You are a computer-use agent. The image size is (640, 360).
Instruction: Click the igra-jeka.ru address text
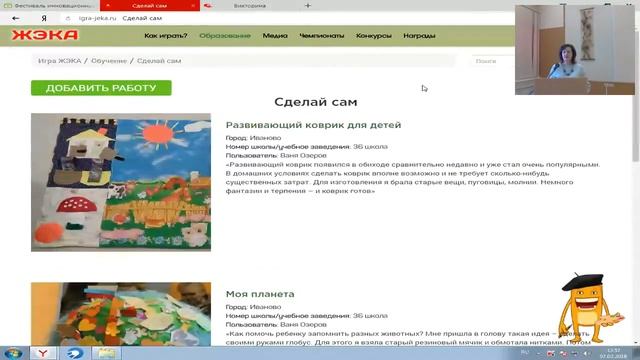click(x=98, y=18)
